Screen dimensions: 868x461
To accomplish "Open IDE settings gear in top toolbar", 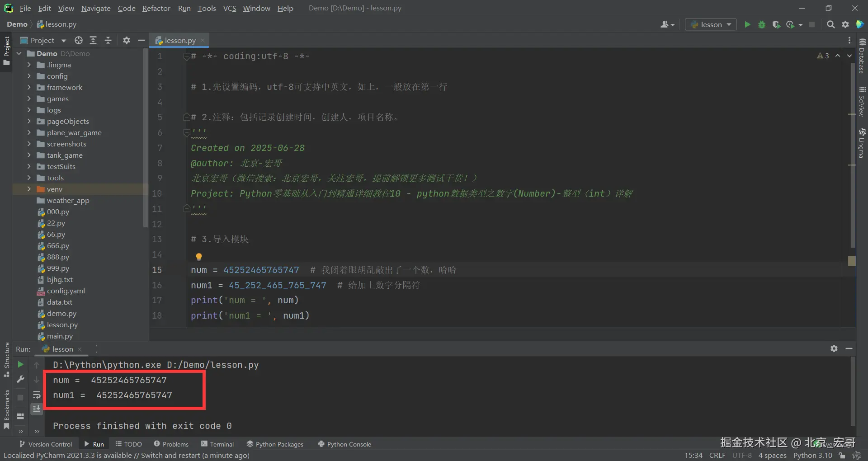I will [x=845, y=24].
